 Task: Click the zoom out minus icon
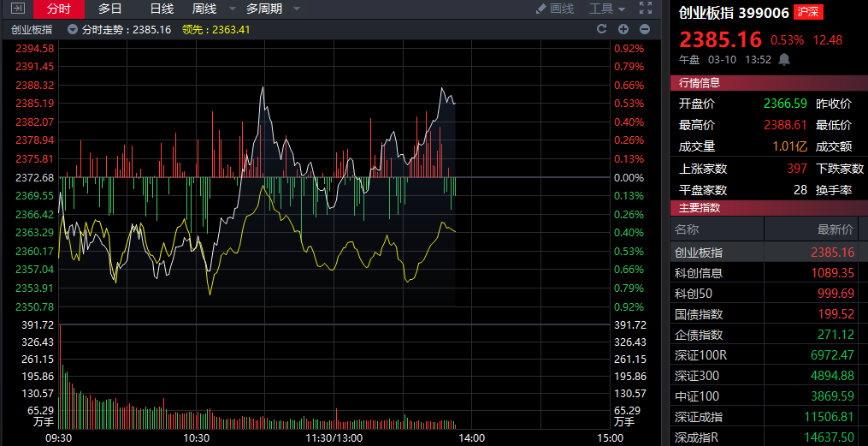645,29
